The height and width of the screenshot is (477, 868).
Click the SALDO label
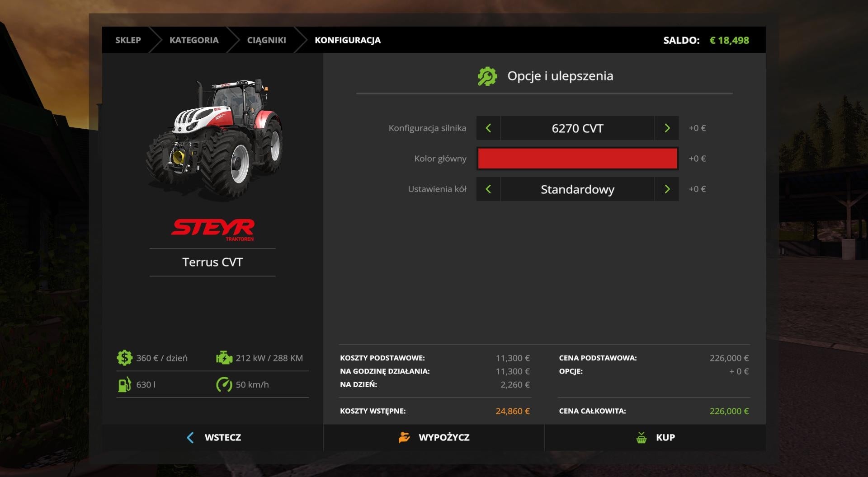pyautogui.click(x=681, y=40)
